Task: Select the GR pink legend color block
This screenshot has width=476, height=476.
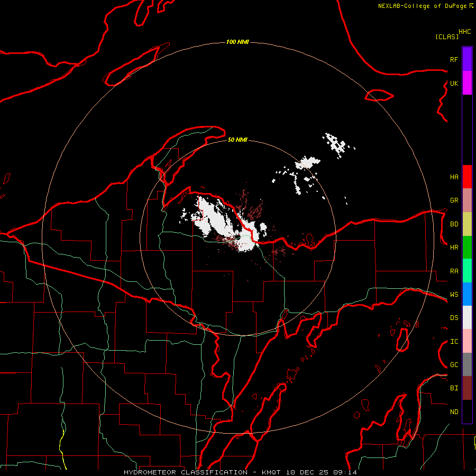Action: tap(467, 200)
